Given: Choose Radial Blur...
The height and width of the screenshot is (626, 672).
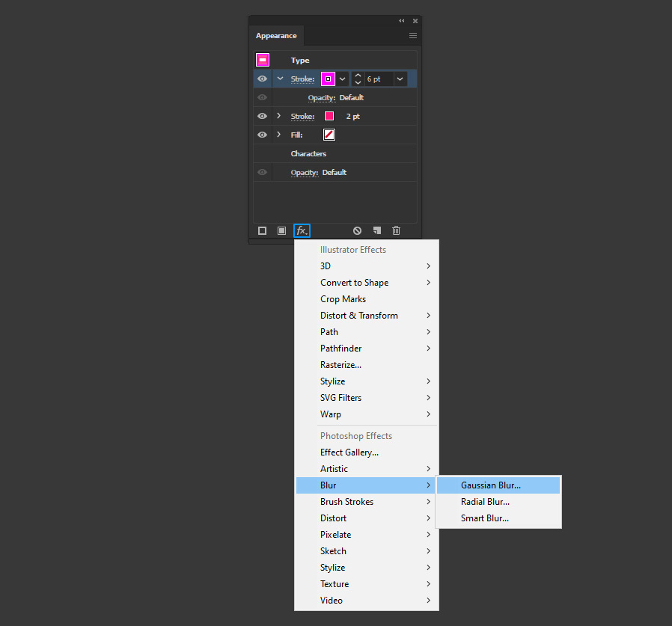Looking at the screenshot, I should tap(498, 502).
